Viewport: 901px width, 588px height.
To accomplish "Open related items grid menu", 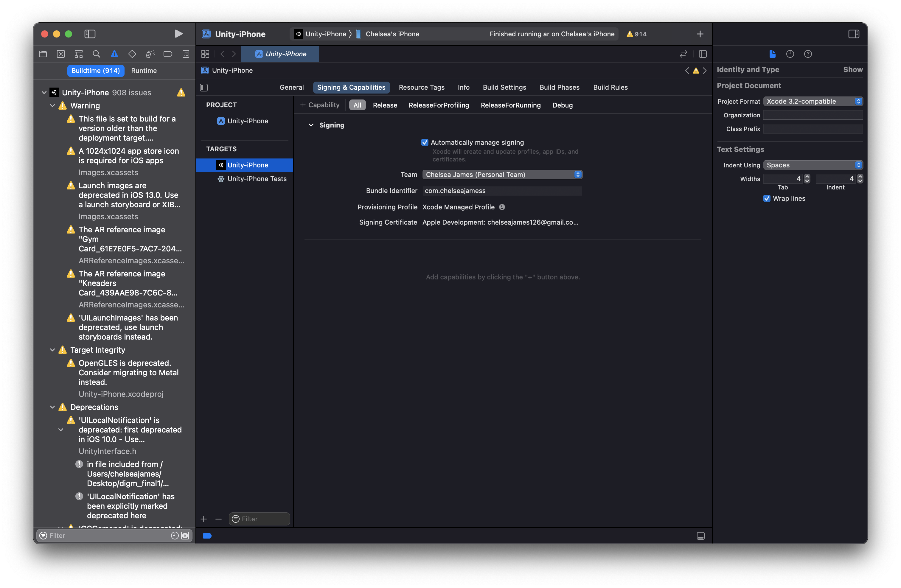I will tap(205, 54).
